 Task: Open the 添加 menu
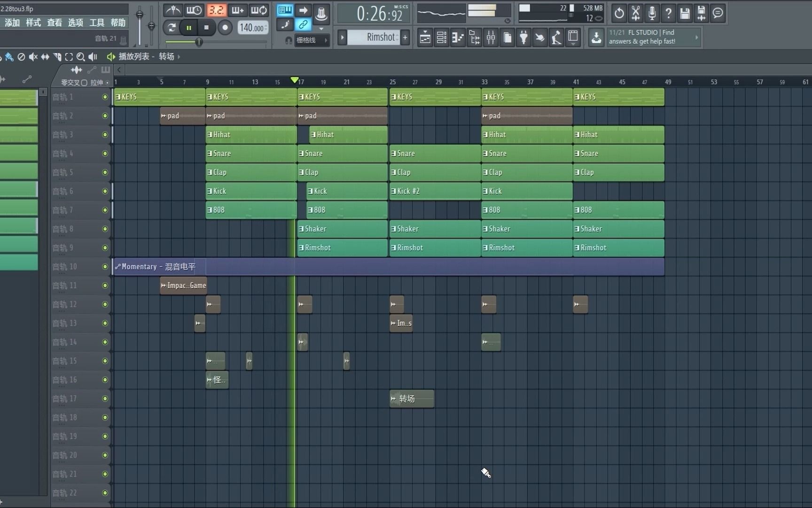click(12, 23)
